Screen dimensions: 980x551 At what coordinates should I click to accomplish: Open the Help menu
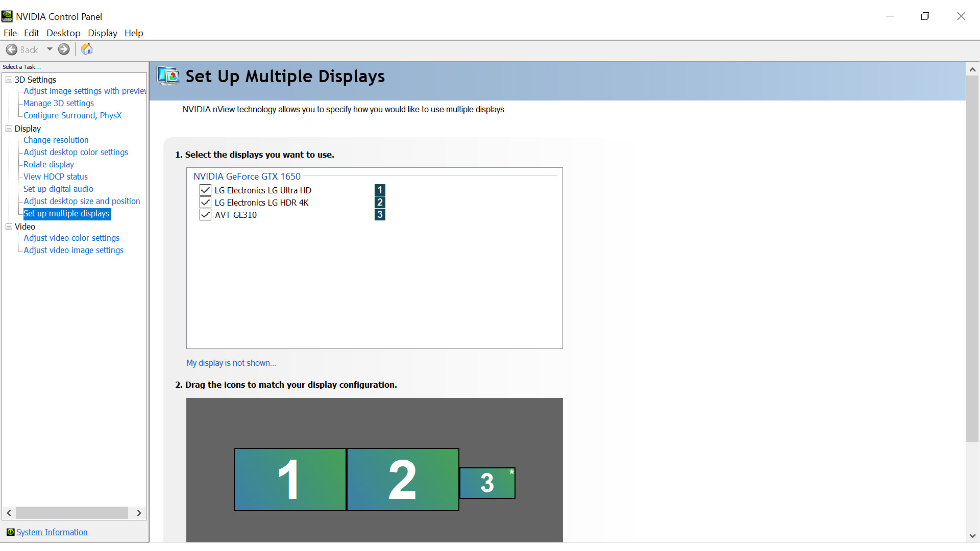[x=134, y=33]
